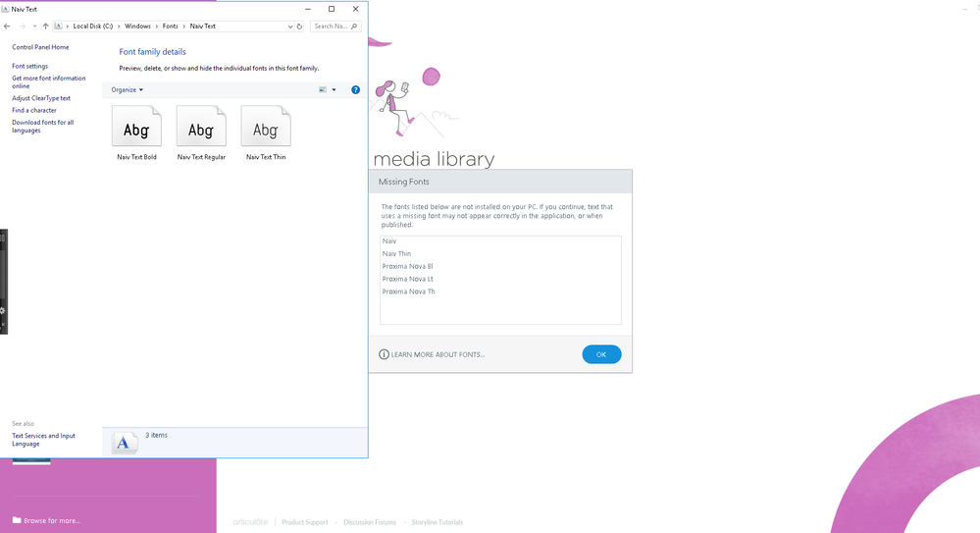Select Windows in address breadcrumb
Viewport: 980px width, 533px height.
(137, 27)
